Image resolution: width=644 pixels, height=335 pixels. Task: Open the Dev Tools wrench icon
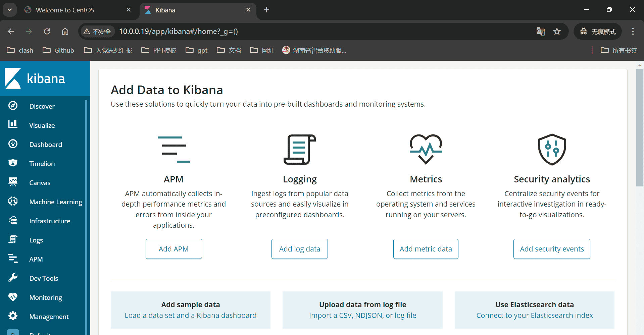13,278
